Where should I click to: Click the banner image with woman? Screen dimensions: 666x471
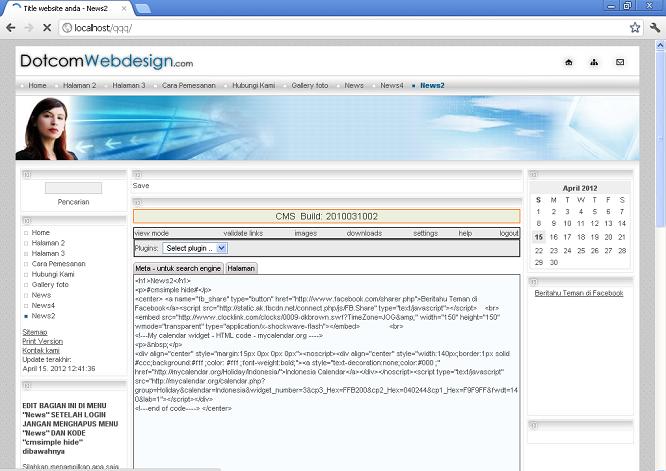(x=327, y=128)
